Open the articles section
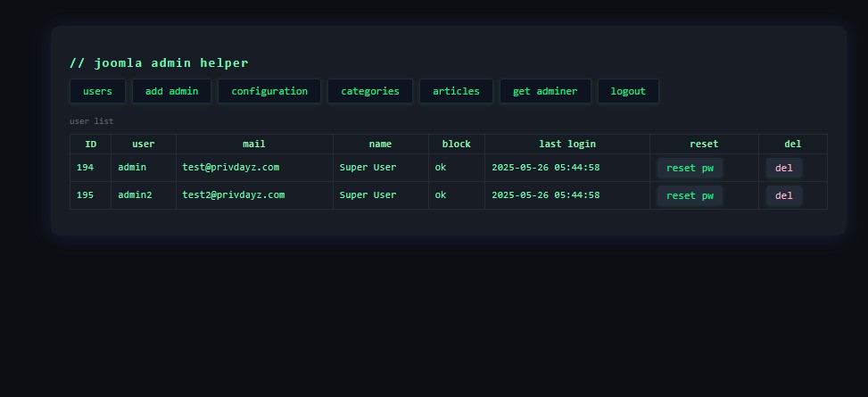The width and height of the screenshot is (868, 397). [x=456, y=91]
